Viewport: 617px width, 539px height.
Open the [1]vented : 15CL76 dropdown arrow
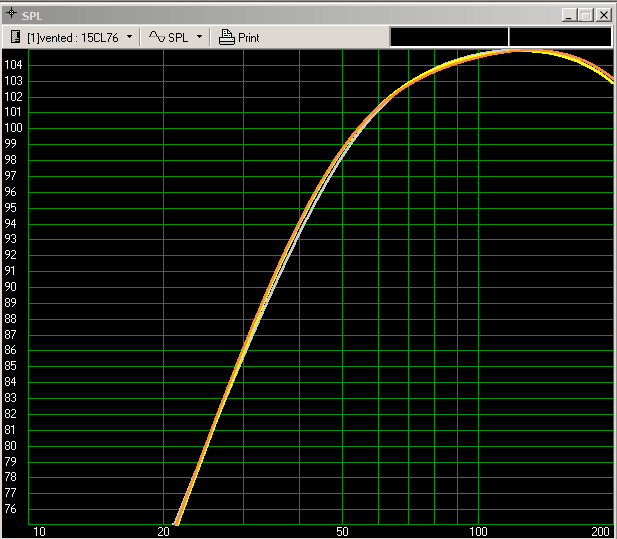click(x=129, y=37)
